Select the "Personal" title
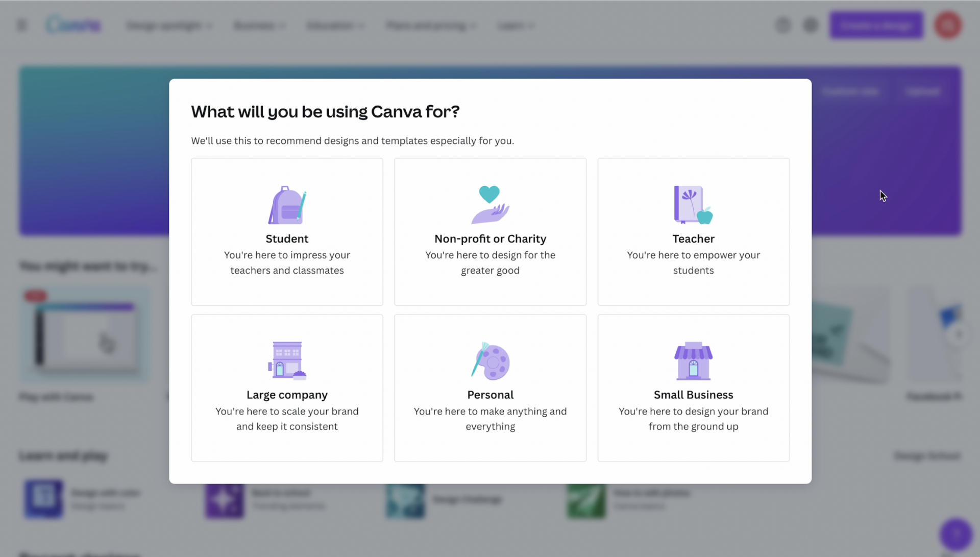 click(490, 395)
